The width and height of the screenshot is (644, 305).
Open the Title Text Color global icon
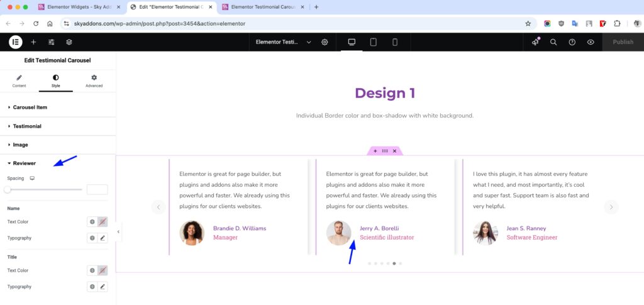[x=92, y=270]
